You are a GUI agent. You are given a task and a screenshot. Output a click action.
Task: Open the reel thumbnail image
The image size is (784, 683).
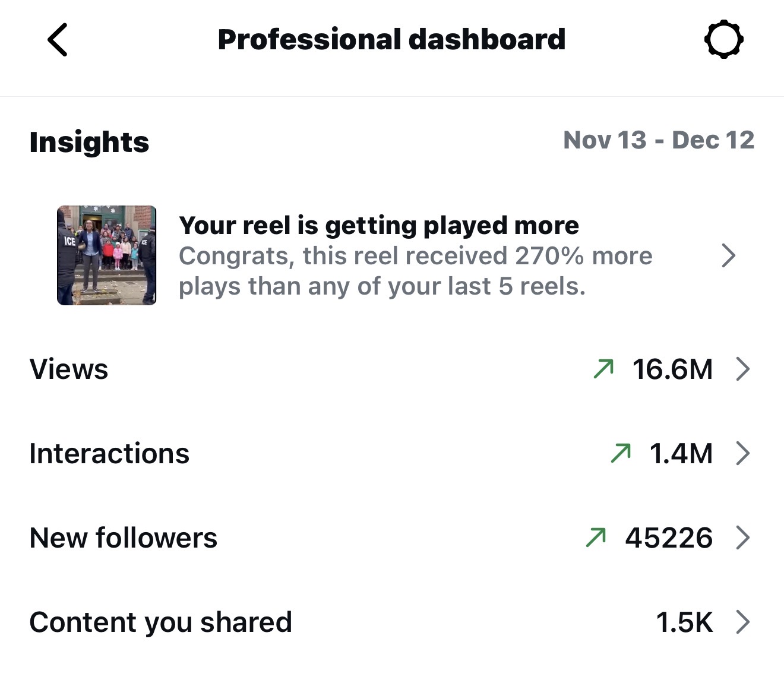(x=107, y=255)
